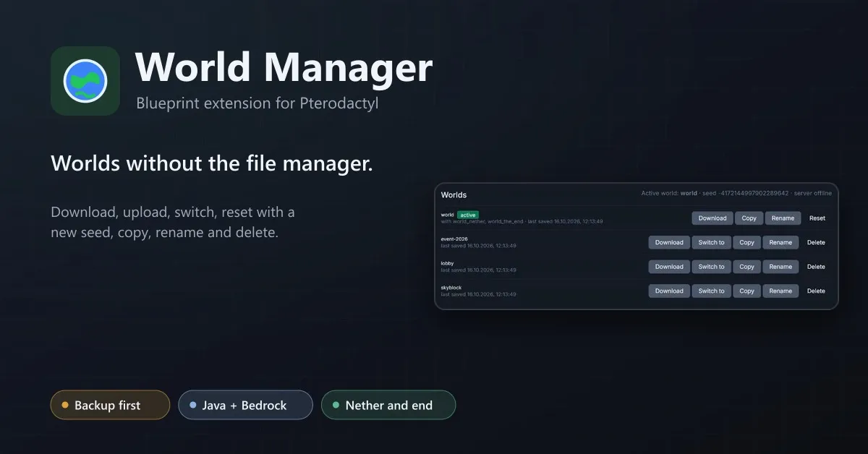Screen dimensions: 868x454
Task: Click the 'Active world: world' seed status text
Action: click(736, 194)
